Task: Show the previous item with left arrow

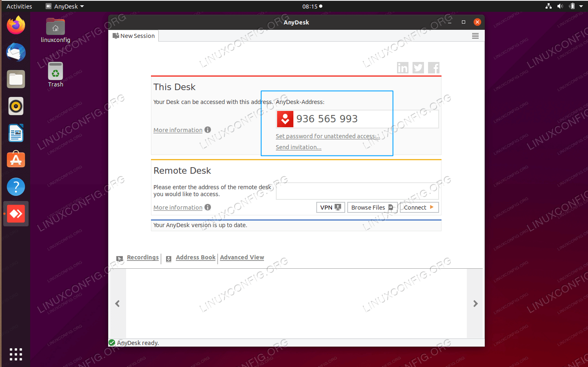Action: coord(118,303)
